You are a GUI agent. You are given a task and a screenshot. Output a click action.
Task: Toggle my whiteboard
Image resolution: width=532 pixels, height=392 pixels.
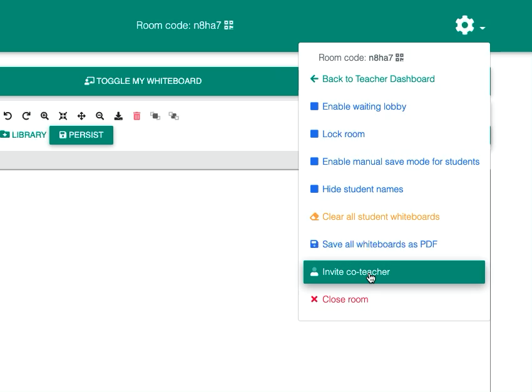[143, 81]
